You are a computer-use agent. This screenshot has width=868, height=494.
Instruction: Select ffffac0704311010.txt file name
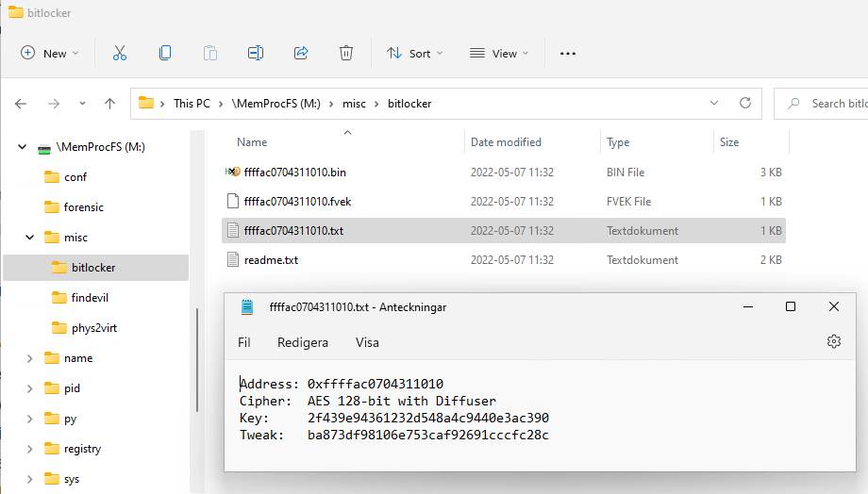[293, 231]
